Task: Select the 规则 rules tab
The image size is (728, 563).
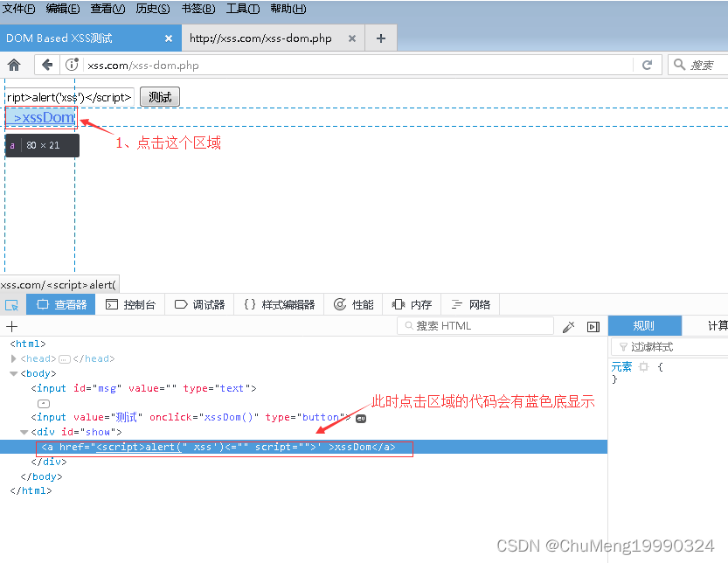Action: (644, 325)
